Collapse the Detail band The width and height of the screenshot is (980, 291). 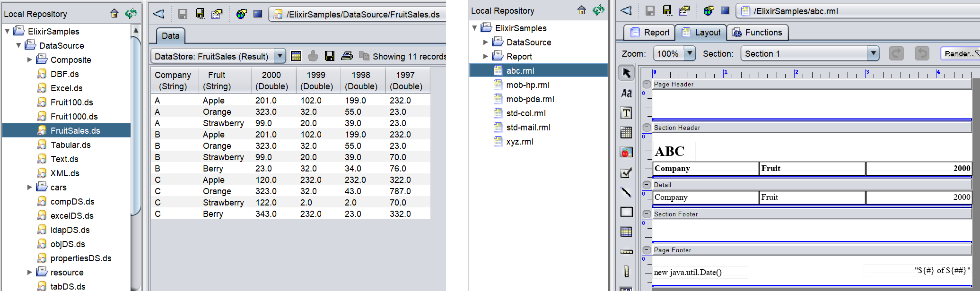coord(647,185)
